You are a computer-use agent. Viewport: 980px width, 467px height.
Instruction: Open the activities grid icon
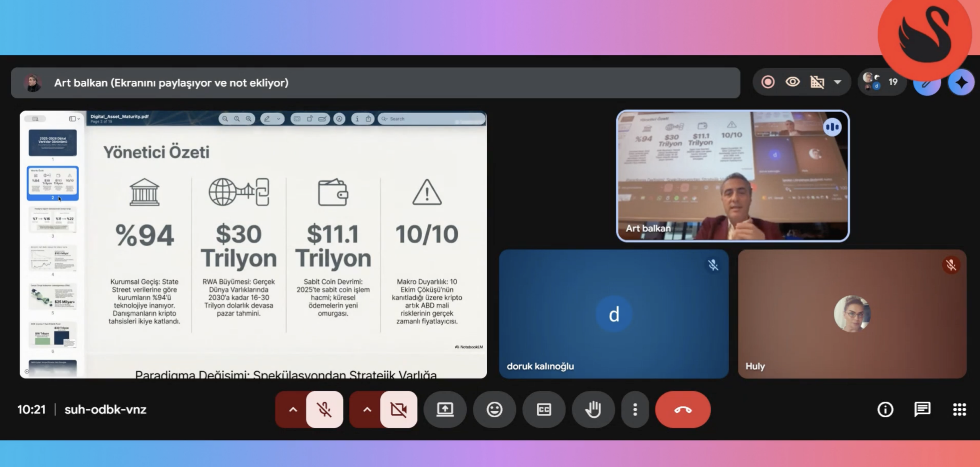959,410
